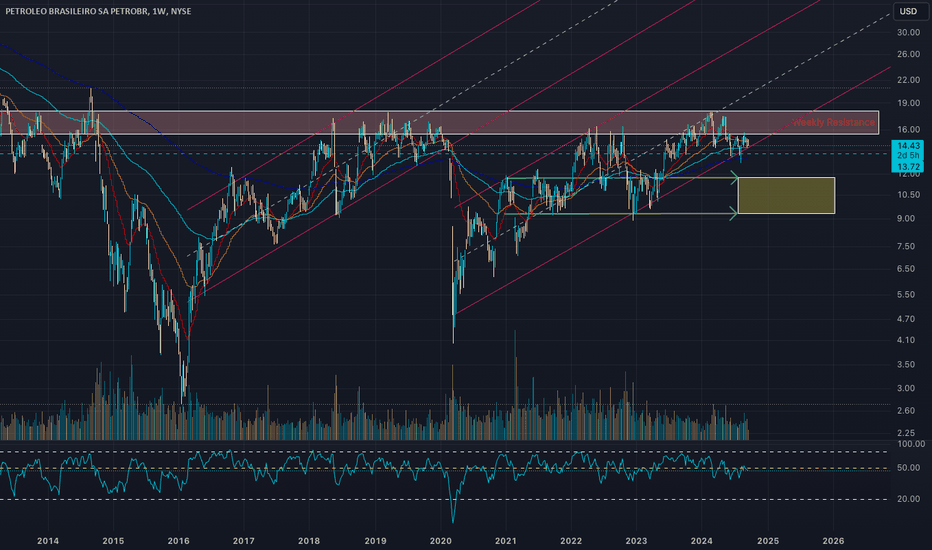Click the current price label 14.43
The image size is (932, 550).
pos(909,146)
